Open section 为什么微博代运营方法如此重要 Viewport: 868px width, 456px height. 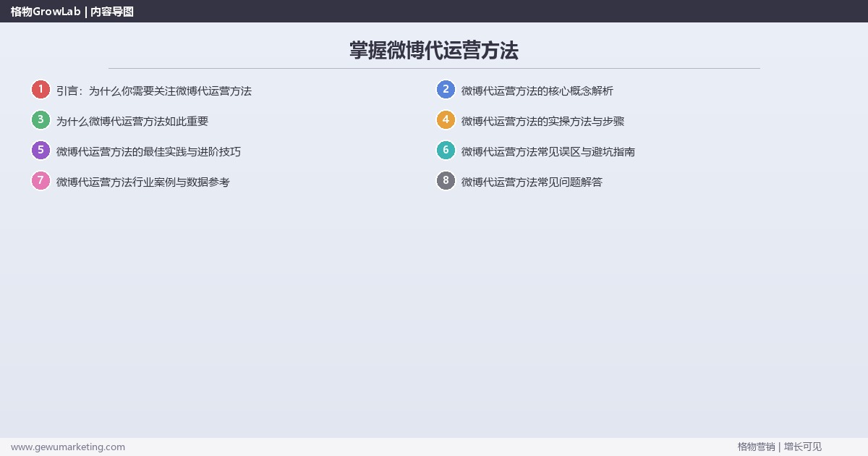point(132,122)
